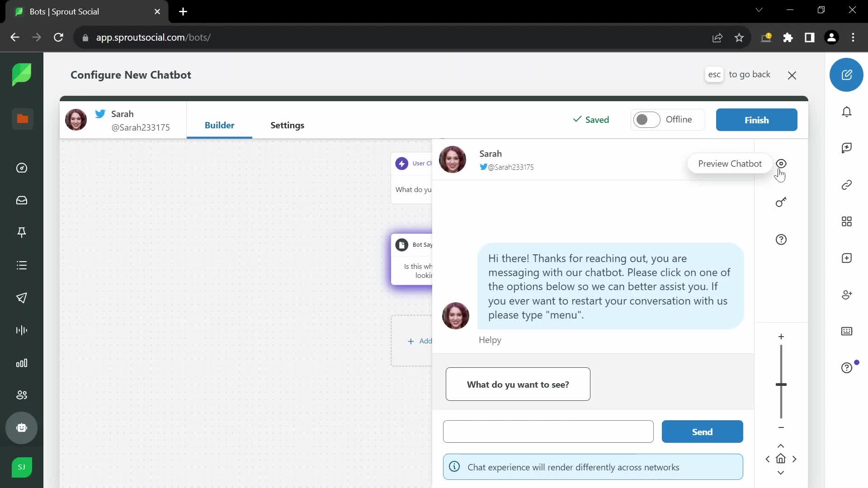Click the Sarah profile avatar in header
This screenshot has height=488, width=868.
(76, 120)
